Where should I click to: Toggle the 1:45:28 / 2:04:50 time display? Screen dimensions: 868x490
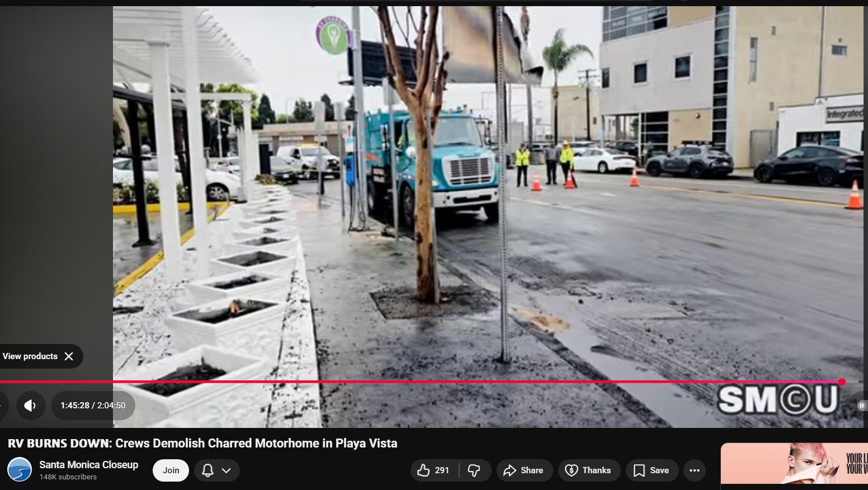[93, 406]
